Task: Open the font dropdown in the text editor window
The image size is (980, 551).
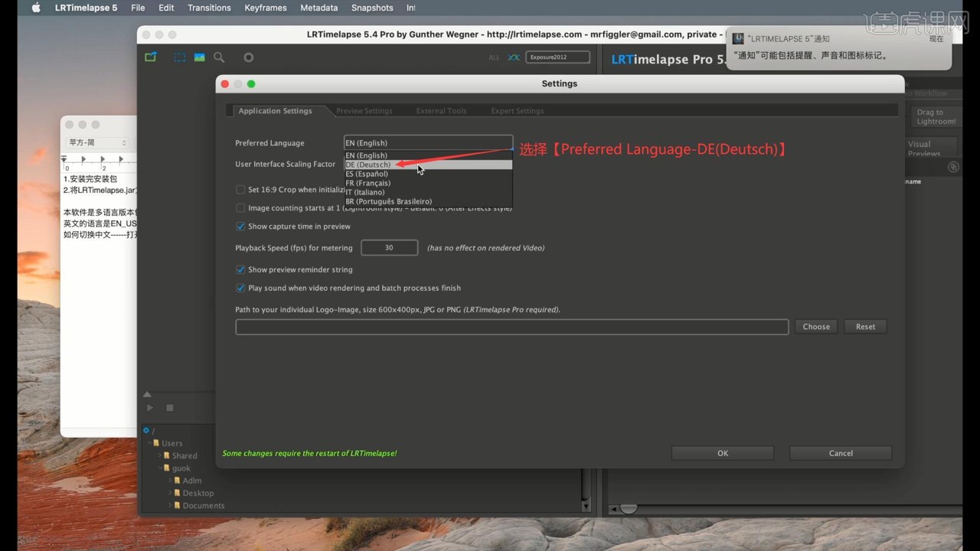Action: (97, 142)
